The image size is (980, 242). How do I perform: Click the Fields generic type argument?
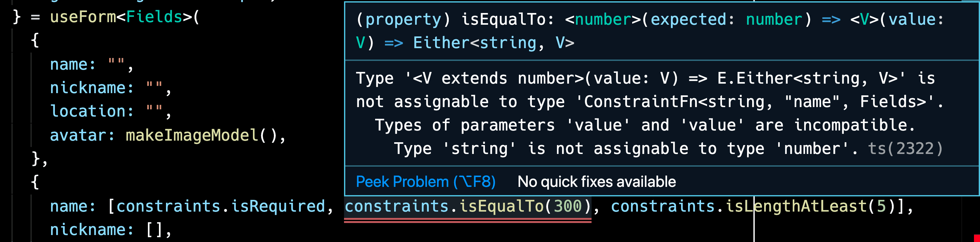pyautogui.click(x=154, y=17)
